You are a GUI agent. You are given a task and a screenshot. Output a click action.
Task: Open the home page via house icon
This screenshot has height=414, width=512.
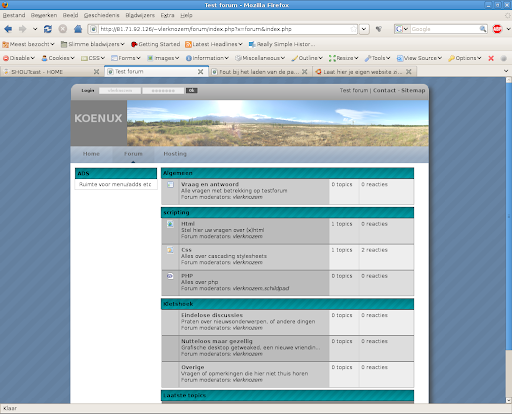point(78,29)
